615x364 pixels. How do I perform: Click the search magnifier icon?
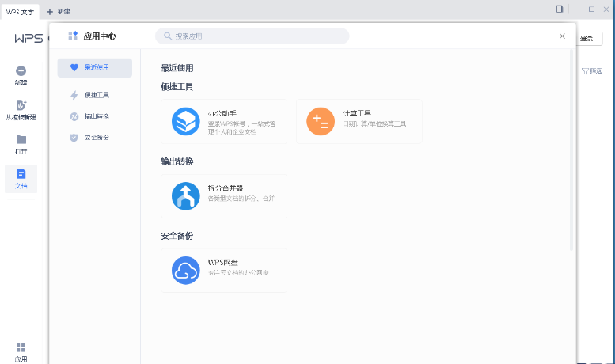(x=168, y=36)
